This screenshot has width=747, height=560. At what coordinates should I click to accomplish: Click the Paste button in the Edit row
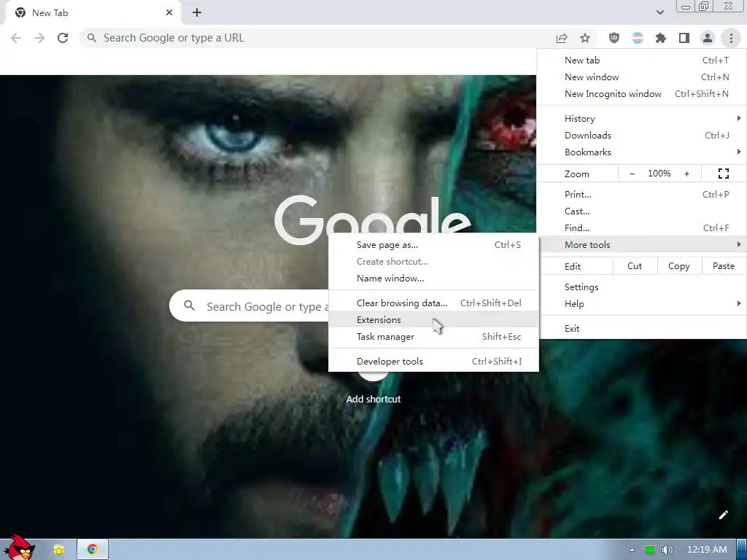tap(723, 266)
